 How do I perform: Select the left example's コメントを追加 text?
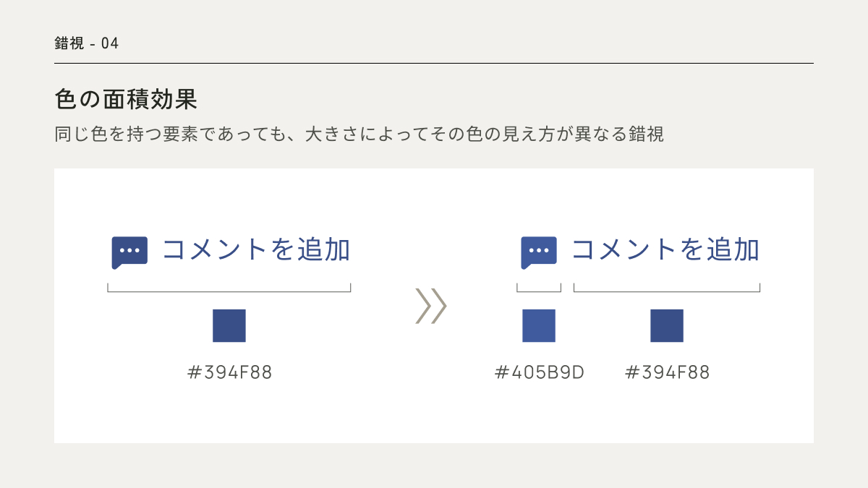(256, 250)
